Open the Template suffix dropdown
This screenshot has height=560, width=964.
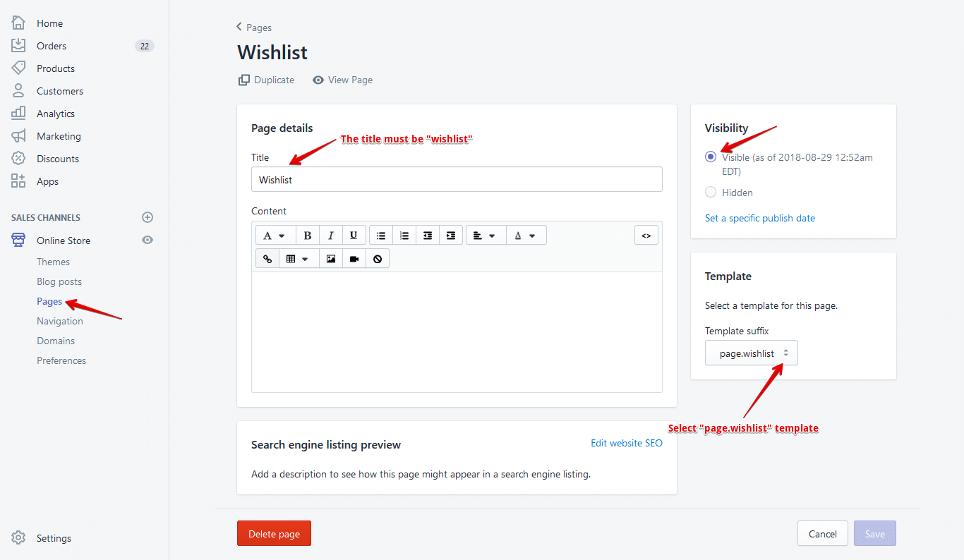coord(751,353)
